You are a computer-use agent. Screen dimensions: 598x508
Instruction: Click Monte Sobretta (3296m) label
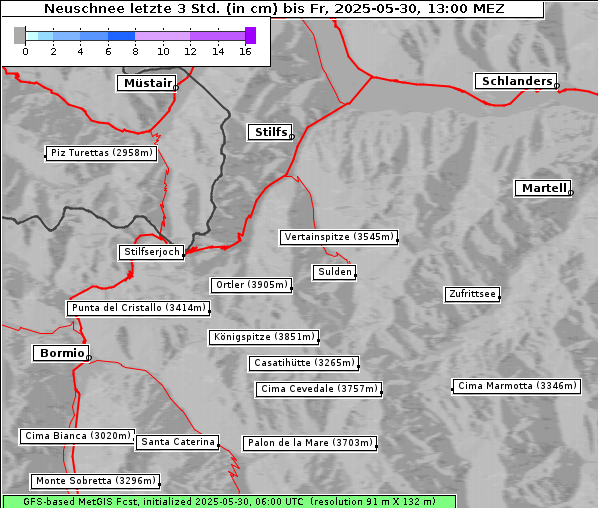point(95,481)
